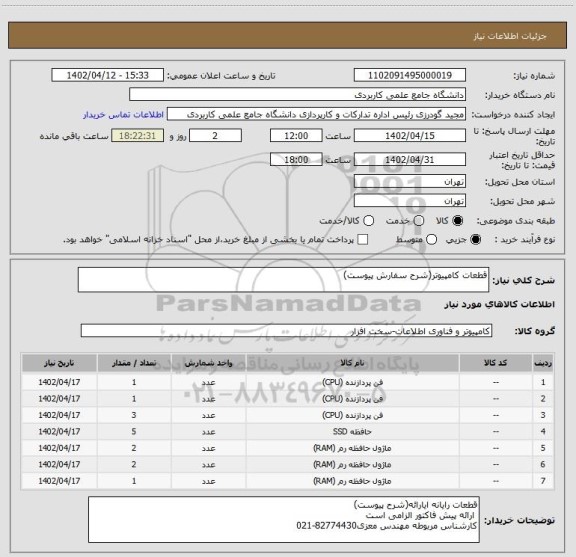The width and height of the screenshot is (576, 557).
Task: Click column header واحد شمارش
Action: pos(208,363)
